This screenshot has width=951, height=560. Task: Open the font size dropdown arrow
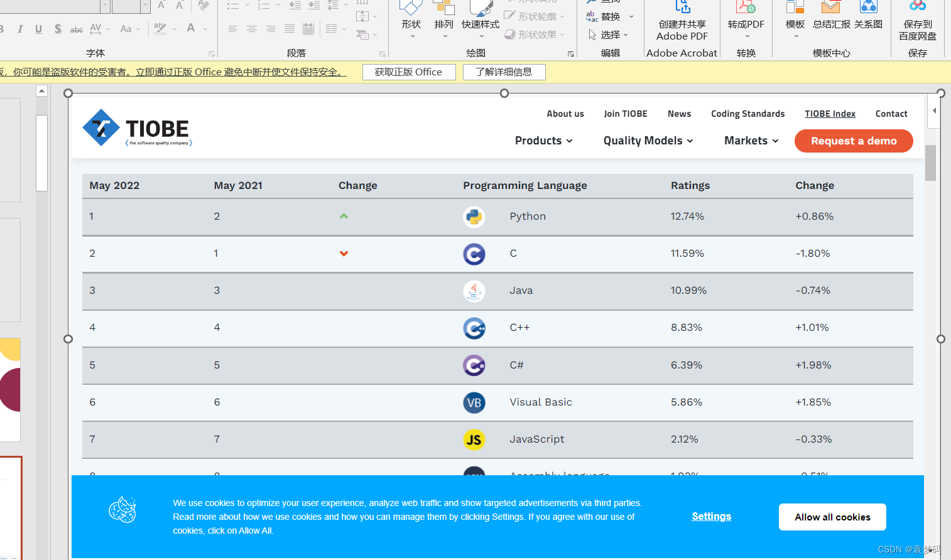point(146,6)
